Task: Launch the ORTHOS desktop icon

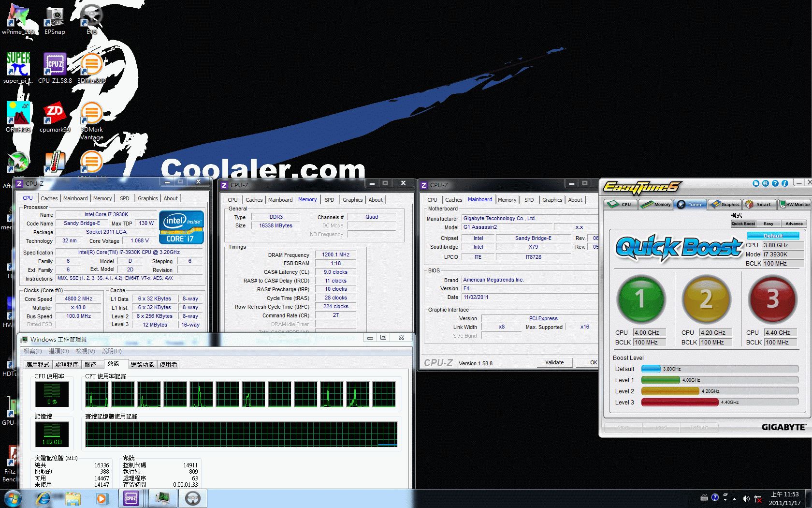Action: pyautogui.click(x=18, y=117)
